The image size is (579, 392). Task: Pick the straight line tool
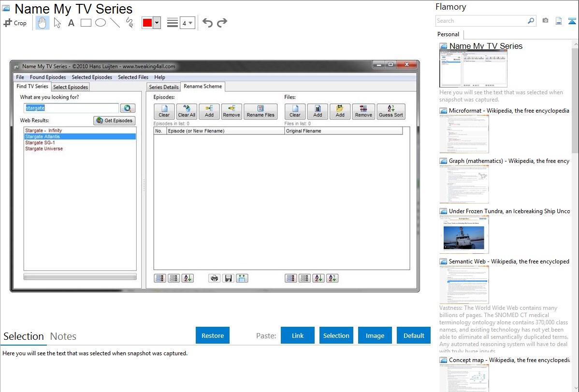point(115,23)
